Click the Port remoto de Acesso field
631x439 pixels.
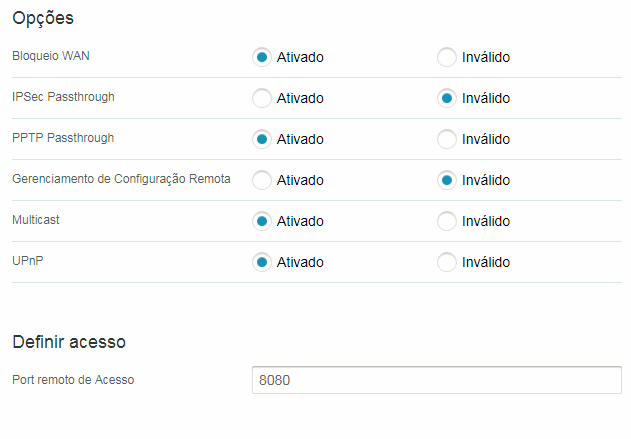[437, 380]
